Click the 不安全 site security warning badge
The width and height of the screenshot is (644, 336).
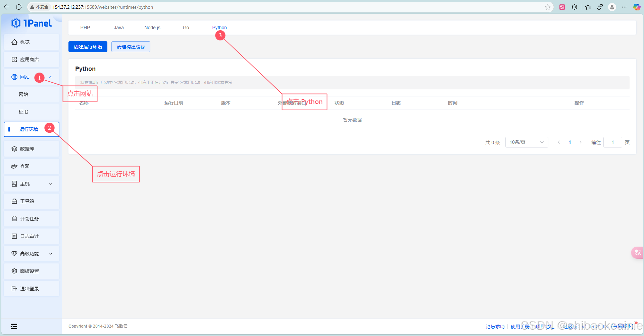click(x=39, y=7)
